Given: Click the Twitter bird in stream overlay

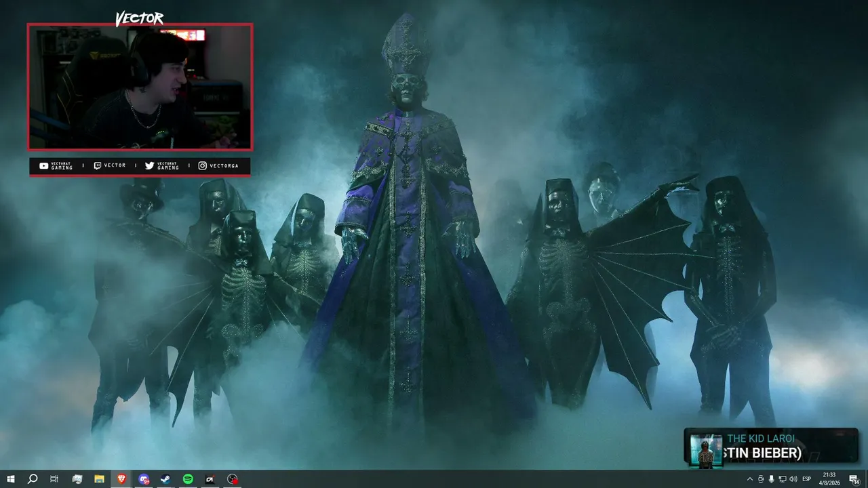Looking at the screenshot, I should point(149,165).
